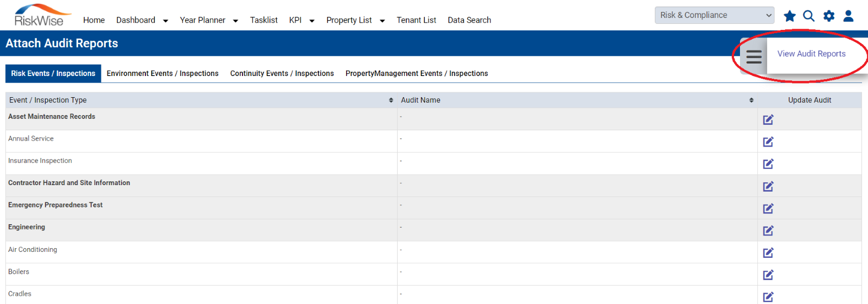The height and width of the screenshot is (304, 868).
Task: Expand the Property List menu arrow
Action: [x=382, y=21]
